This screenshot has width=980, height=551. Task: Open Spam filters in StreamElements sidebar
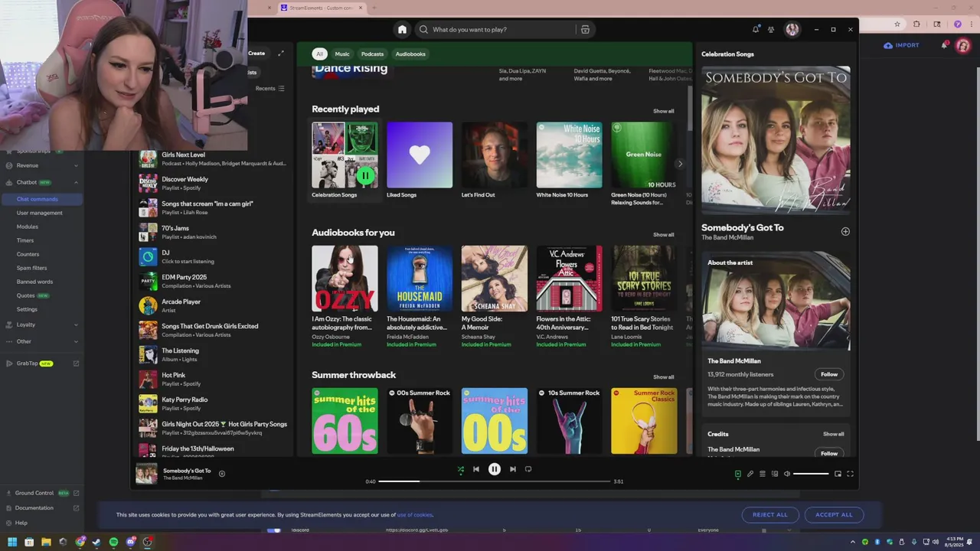[x=31, y=268]
